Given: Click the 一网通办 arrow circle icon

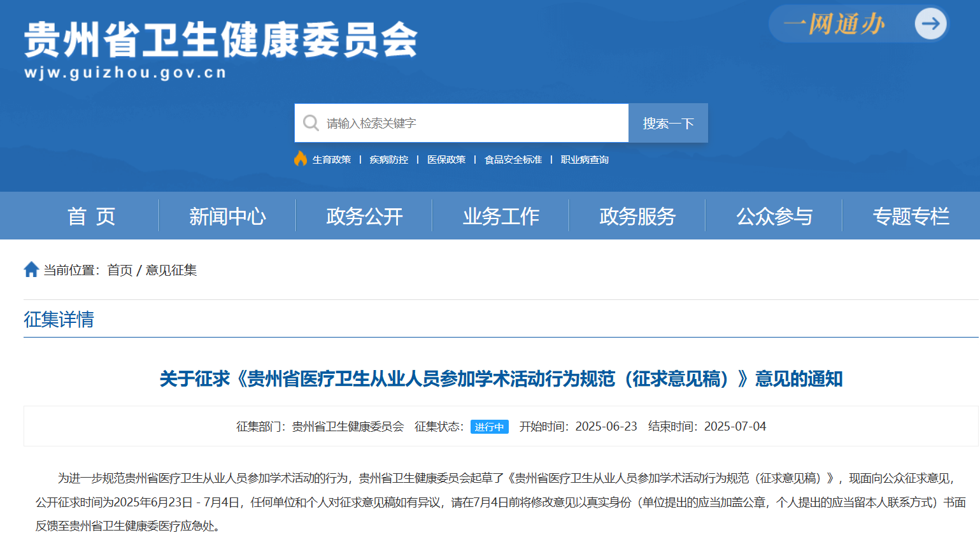Looking at the screenshot, I should coord(930,24).
